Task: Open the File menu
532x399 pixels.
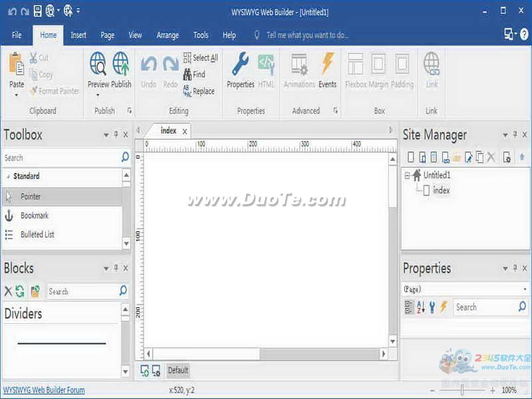Action: click(x=17, y=35)
